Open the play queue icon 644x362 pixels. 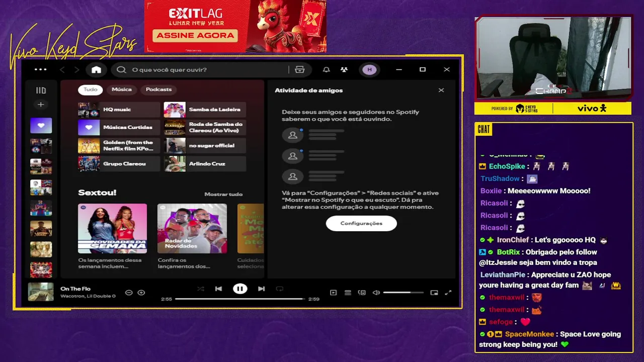coord(348,293)
